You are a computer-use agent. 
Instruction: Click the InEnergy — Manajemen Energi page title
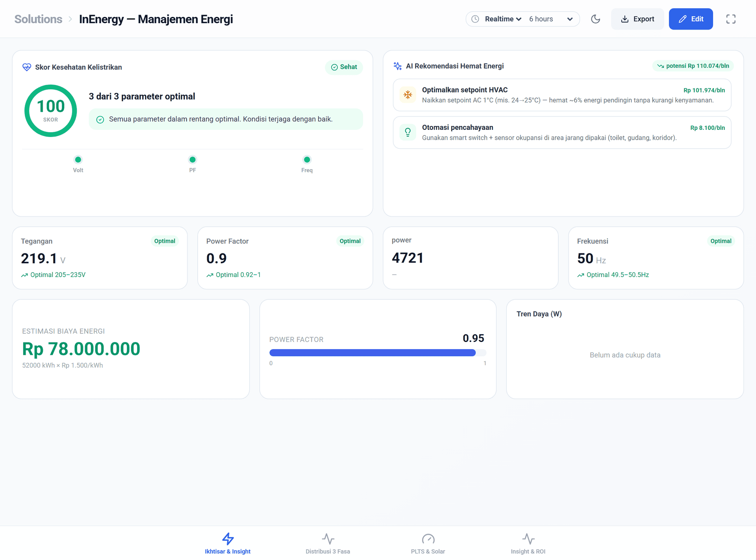(x=156, y=19)
